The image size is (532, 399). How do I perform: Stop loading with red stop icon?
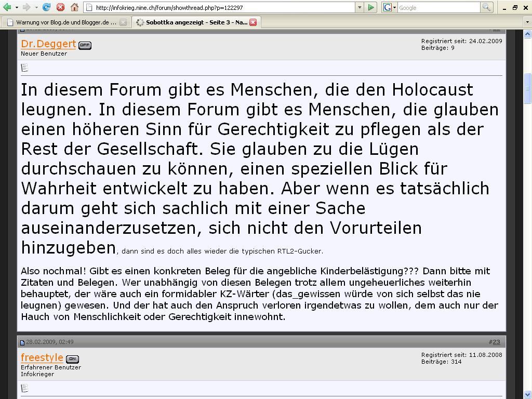pyautogui.click(x=60, y=7)
